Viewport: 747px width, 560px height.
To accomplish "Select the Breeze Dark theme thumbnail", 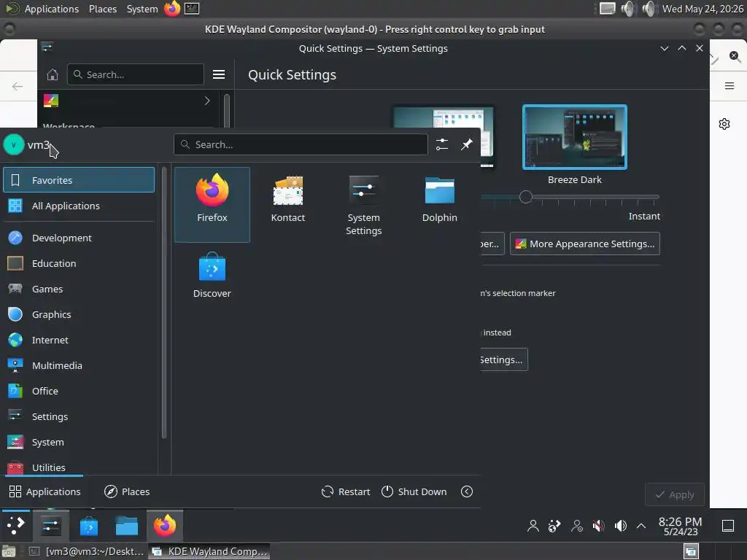I will pyautogui.click(x=575, y=137).
